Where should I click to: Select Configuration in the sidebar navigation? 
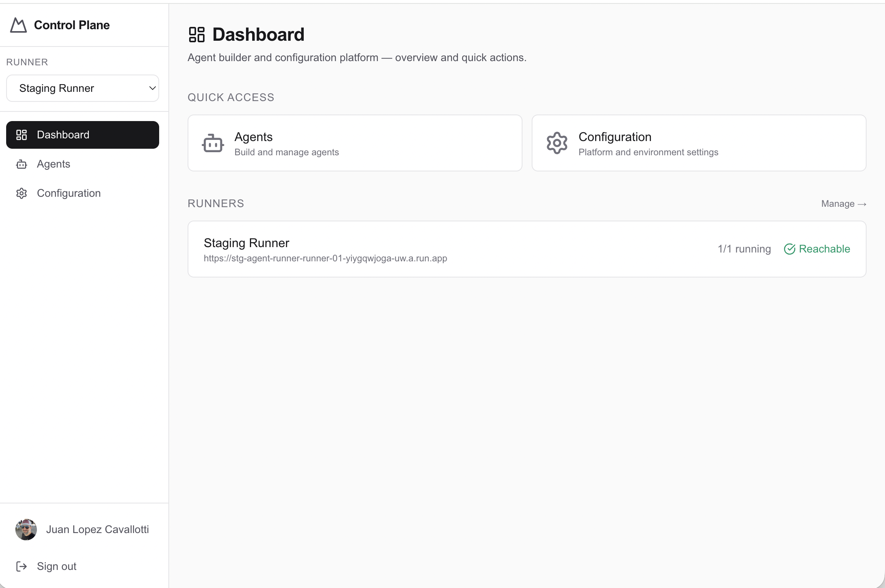[x=68, y=193]
